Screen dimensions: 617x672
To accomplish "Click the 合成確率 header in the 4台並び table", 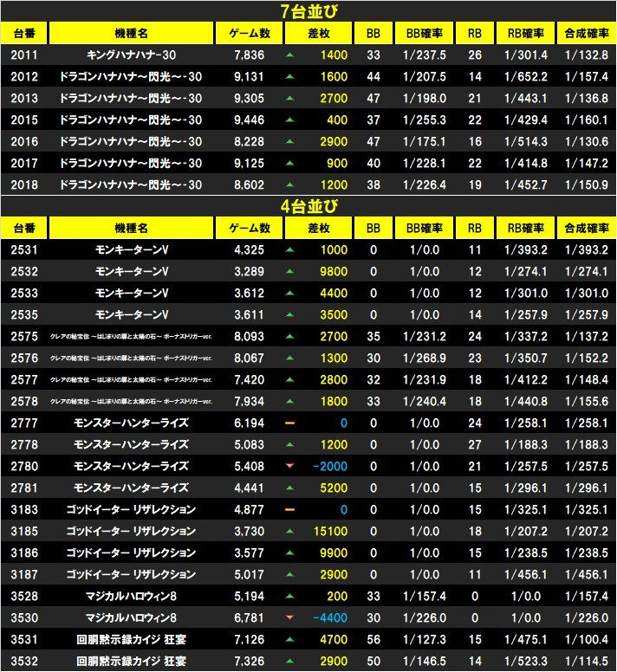I will coord(587,228).
